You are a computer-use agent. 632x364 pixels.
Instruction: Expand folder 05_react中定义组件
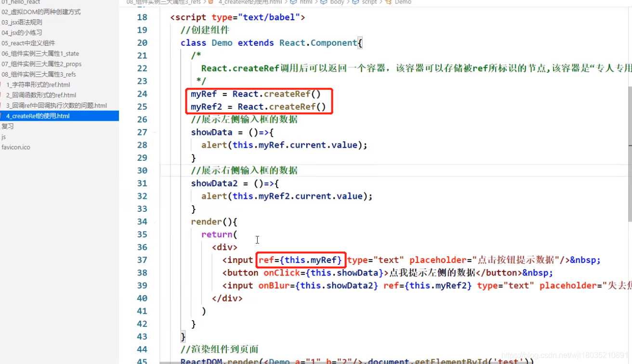coord(28,43)
